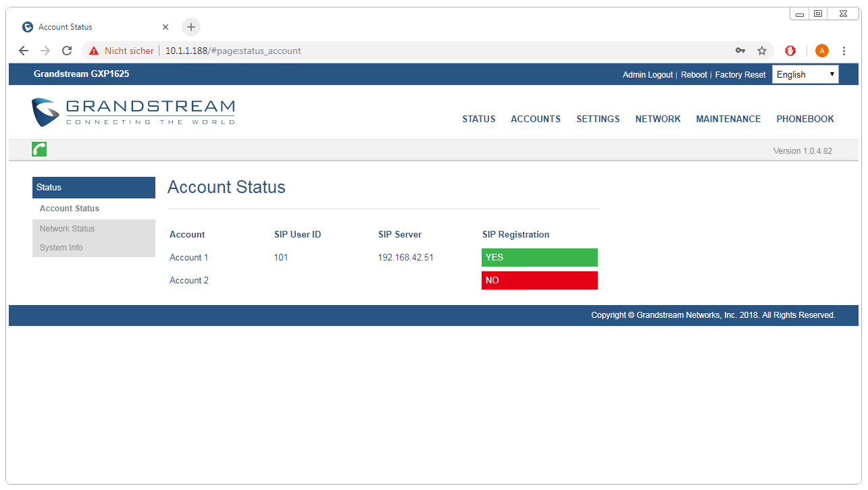Viewport: 868px width, 490px height.
Task: Go back with the browser back arrow
Action: tap(24, 51)
